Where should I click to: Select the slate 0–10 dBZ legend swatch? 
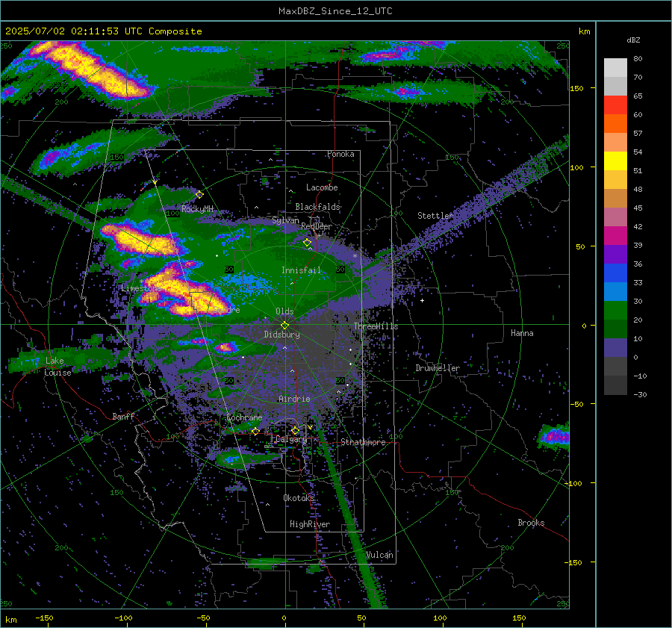pyautogui.click(x=615, y=348)
